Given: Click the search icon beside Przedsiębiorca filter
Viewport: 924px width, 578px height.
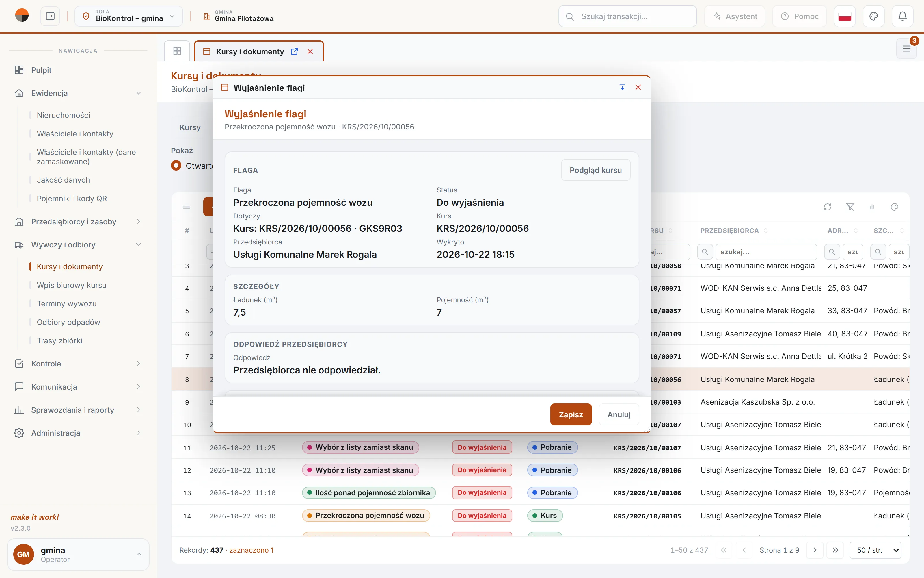Looking at the screenshot, I should point(705,252).
